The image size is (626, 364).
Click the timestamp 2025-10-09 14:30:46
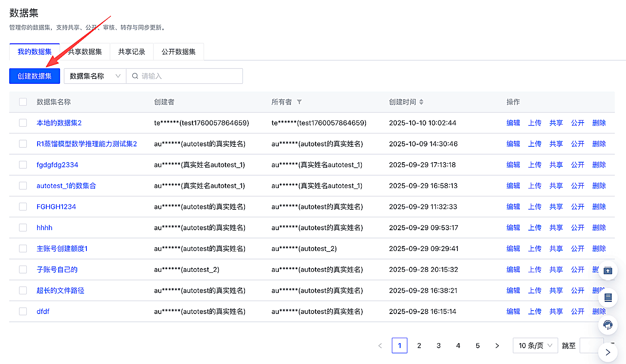(x=423, y=144)
